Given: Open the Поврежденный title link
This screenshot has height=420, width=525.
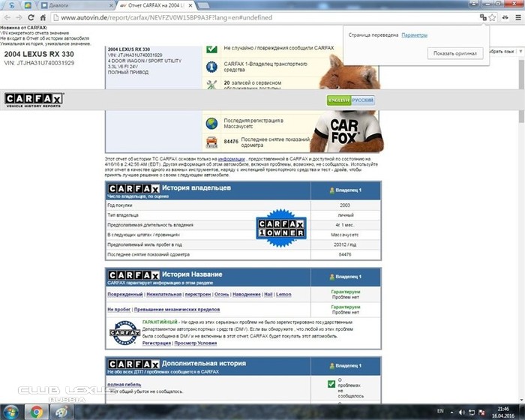Looking at the screenshot, I should tap(125, 295).
